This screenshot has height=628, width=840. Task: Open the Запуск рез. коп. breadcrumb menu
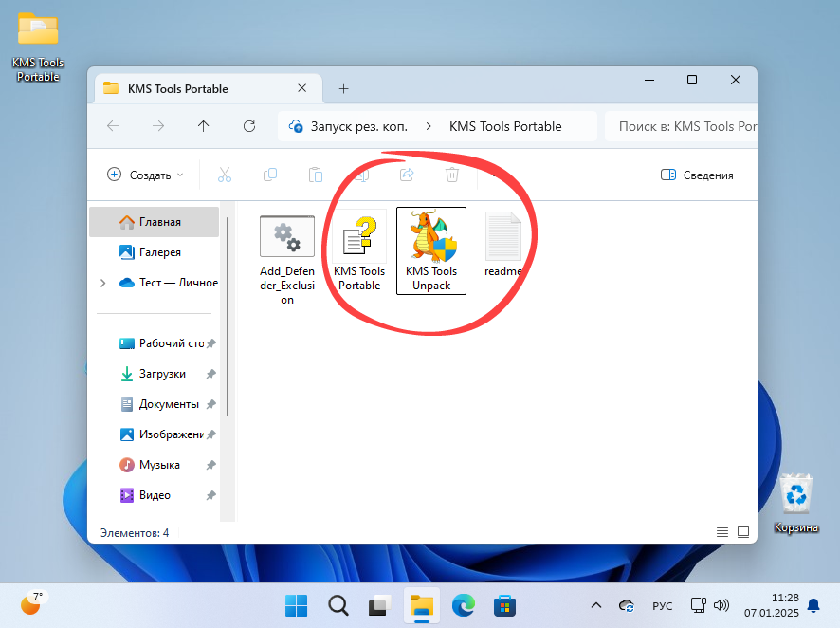pos(356,125)
